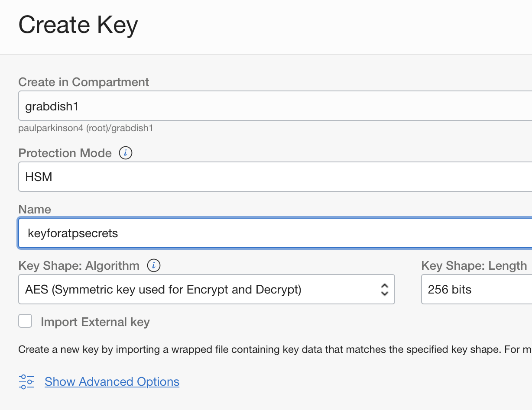Click the Protection Mode label text

(65, 153)
